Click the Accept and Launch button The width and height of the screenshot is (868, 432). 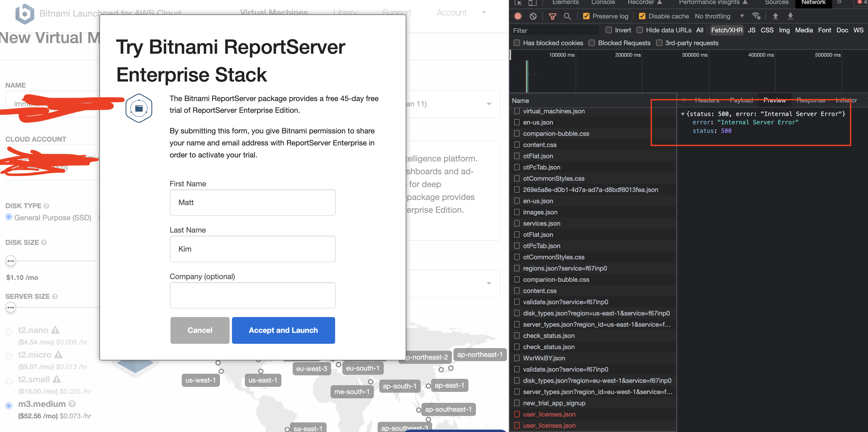pos(283,330)
